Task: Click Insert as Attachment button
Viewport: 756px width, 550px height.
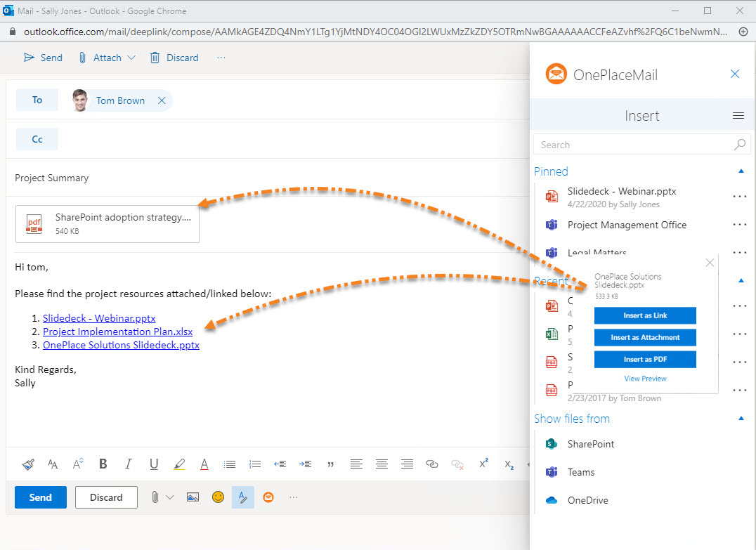Action: [x=645, y=337]
